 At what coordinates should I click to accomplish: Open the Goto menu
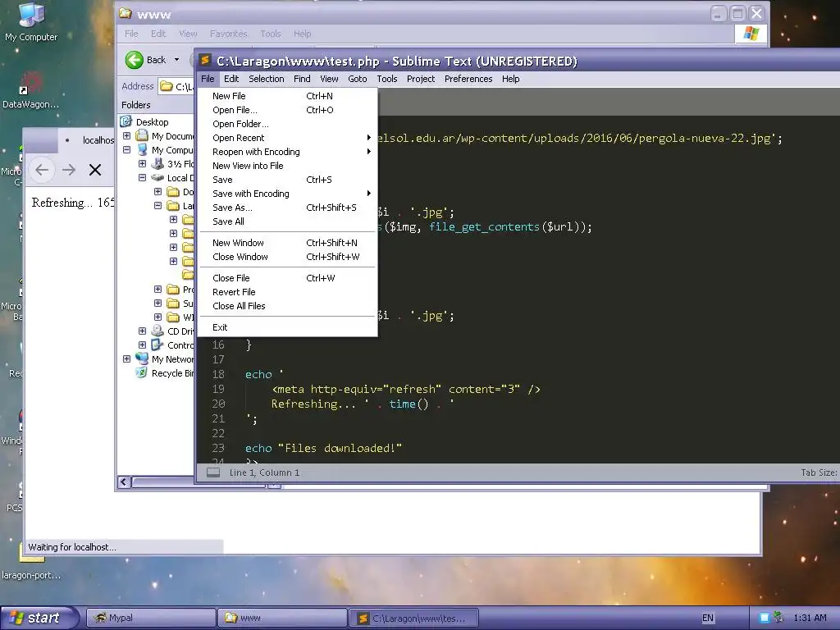(358, 79)
